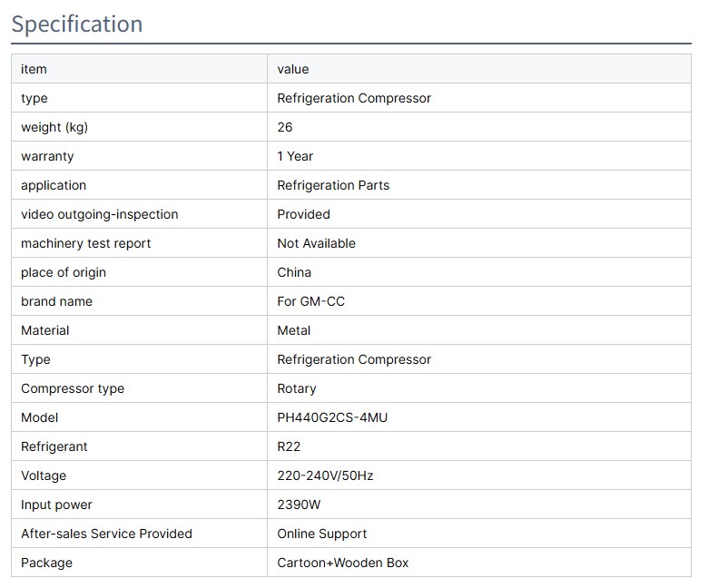This screenshot has height=588, width=708.
Task: Select the 'Rotary' compressor type value
Action: coord(297,388)
